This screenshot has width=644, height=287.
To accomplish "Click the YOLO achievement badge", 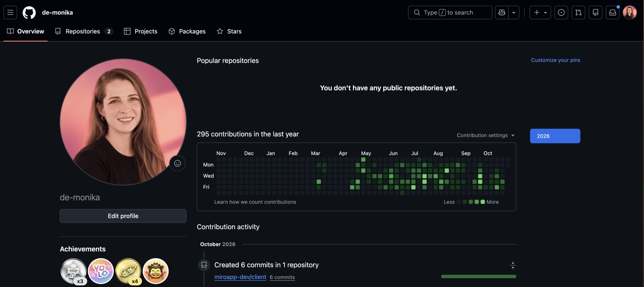I will click(x=101, y=271).
